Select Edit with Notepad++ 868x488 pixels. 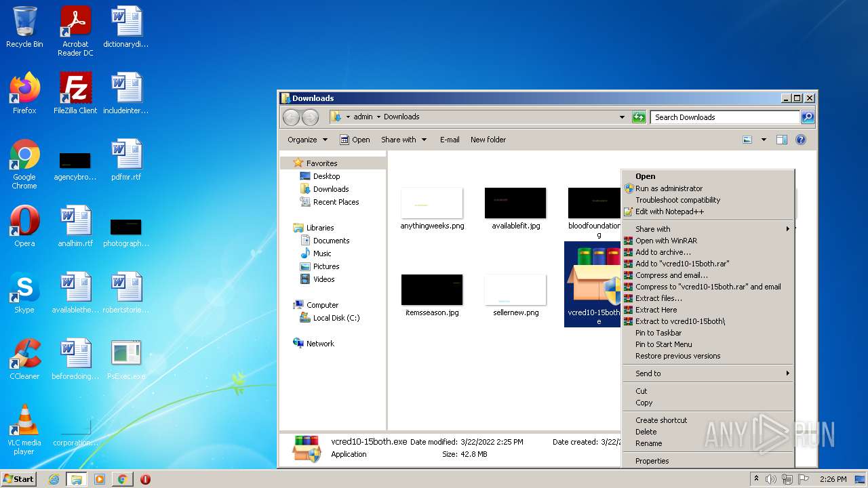[708, 211]
